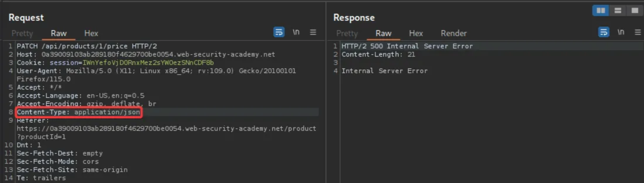Click the Sec-Fetch-Site: same-origin header
Viewport: 644px width, 183px height.
coord(72,169)
